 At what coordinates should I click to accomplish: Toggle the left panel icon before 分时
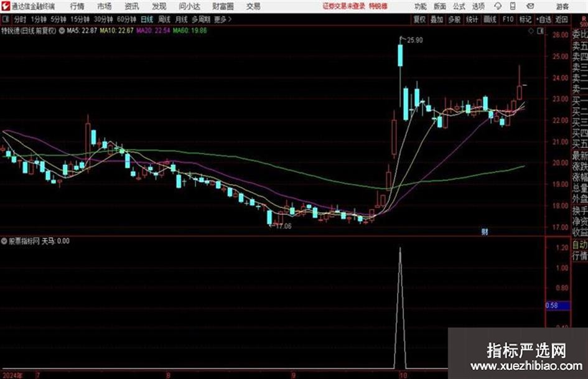pos(5,19)
